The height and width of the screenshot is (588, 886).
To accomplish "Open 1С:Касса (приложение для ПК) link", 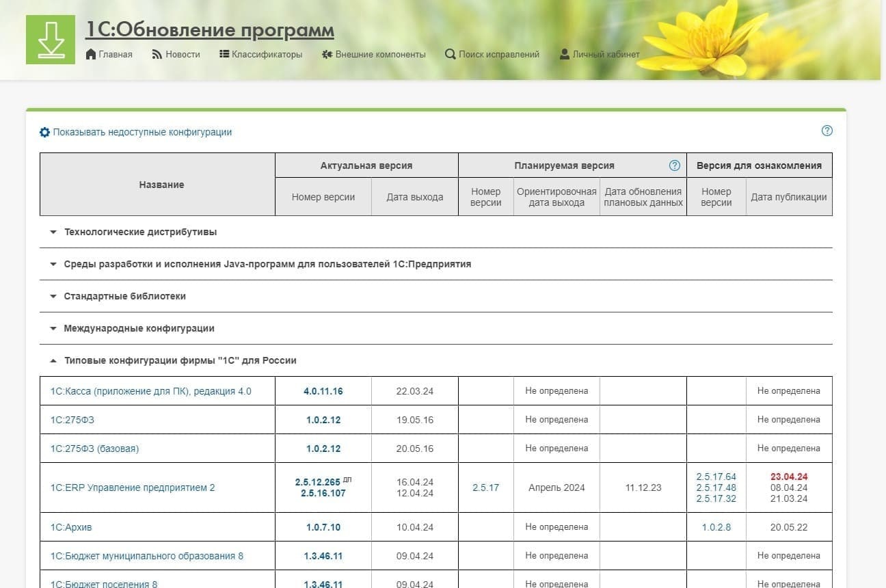I will pos(150,391).
